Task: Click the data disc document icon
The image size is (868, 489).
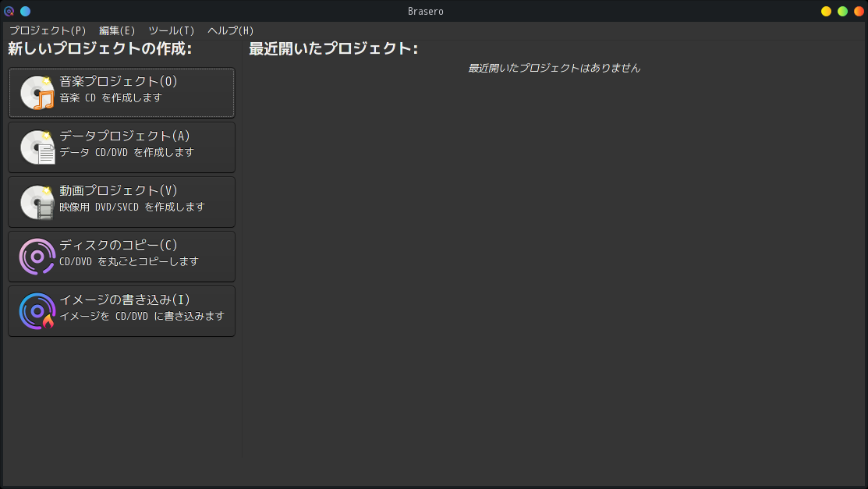Action: (x=37, y=147)
